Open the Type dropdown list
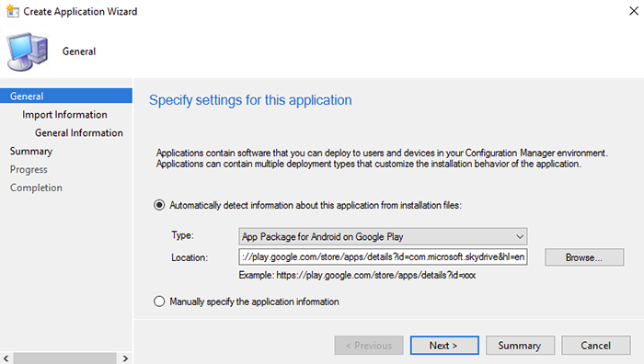This screenshot has width=644, height=364. (x=383, y=237)
